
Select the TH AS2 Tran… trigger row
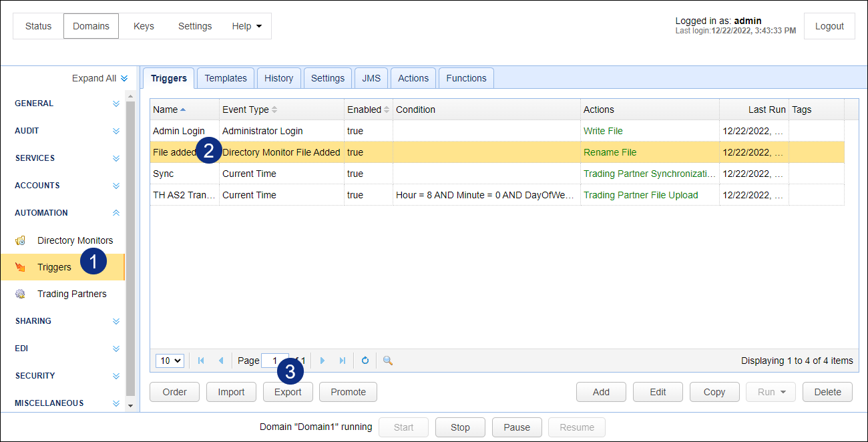(497, 195)
